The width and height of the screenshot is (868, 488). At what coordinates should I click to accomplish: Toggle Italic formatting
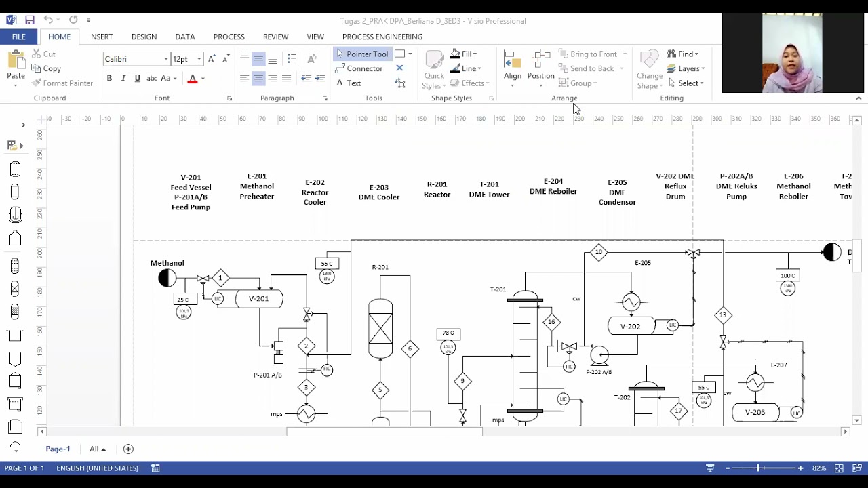[123, 79]
